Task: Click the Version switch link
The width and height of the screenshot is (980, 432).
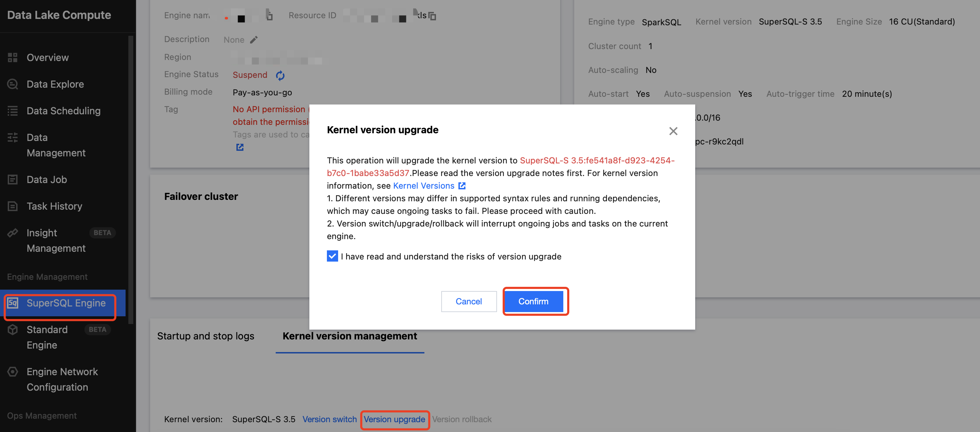Action: point(329,419)
